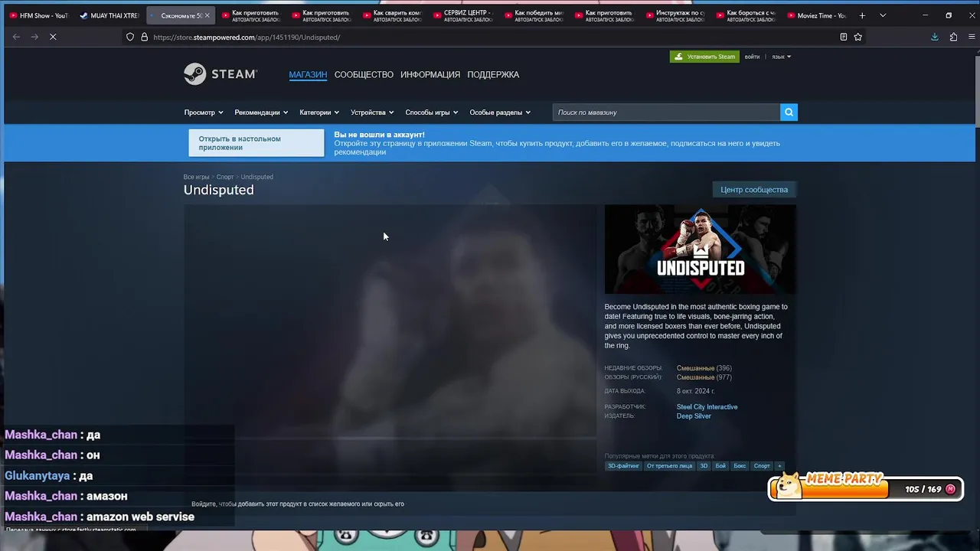
Task: Click the plus button after tags
Action: point(779,466)
